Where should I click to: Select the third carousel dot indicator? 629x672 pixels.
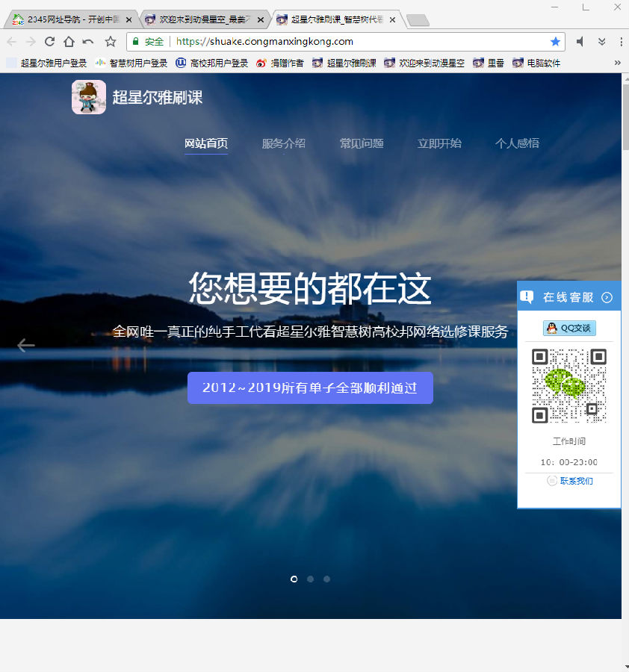(326, 579)
